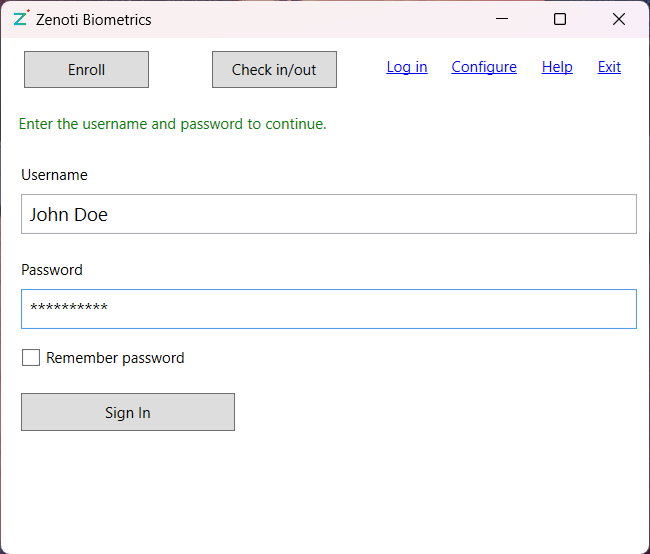The height and width of the screenshot is (554, 650).
Task: Click inside the masked Password field
Action: click(x=328, y=309)
